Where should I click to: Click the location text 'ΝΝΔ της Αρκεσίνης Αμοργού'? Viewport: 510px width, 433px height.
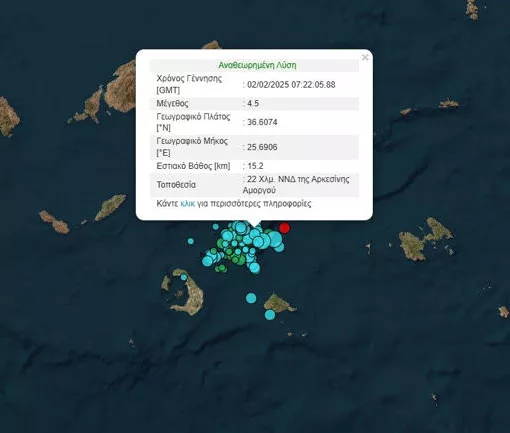pos(296,184)
